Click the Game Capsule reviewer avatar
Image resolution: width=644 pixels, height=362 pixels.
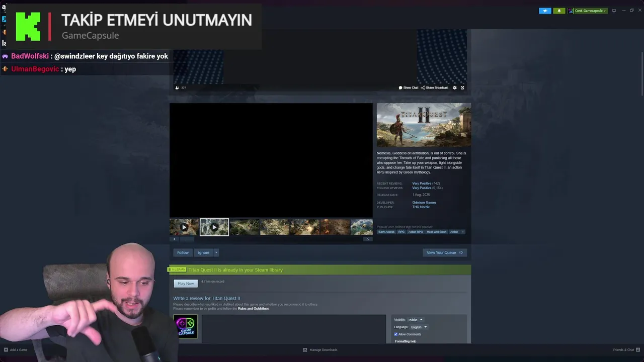point(186,326)
